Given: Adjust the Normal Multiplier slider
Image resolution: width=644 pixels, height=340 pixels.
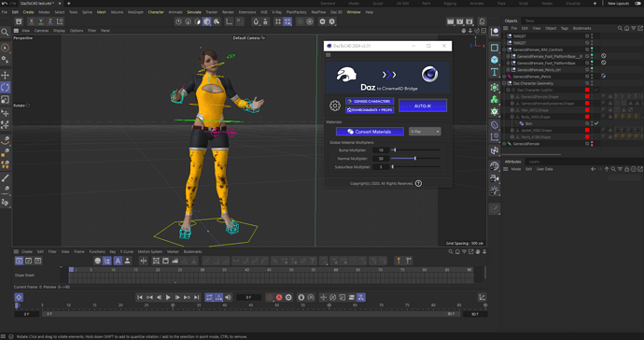Looking at the screenshot, I should pyautogui.click(x=415, y=158).
